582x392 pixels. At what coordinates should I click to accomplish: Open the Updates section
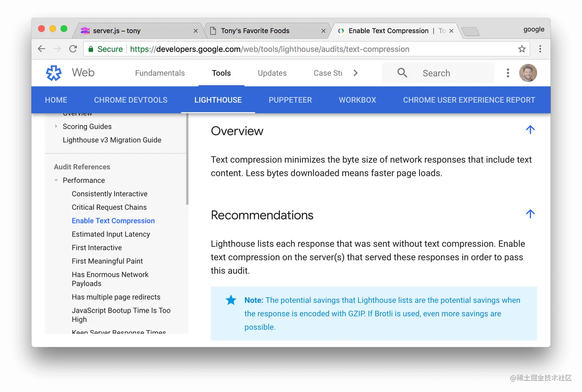click(x=272, y=73)
